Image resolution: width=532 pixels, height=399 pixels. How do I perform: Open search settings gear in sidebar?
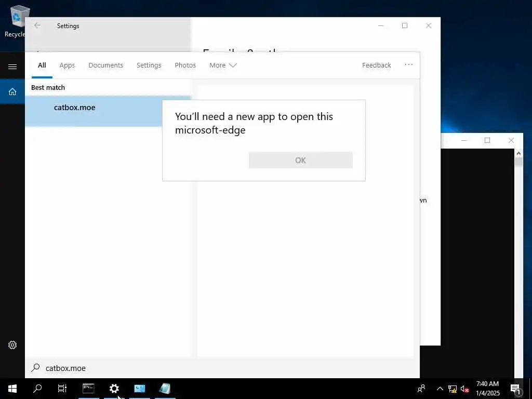(12, 345)
